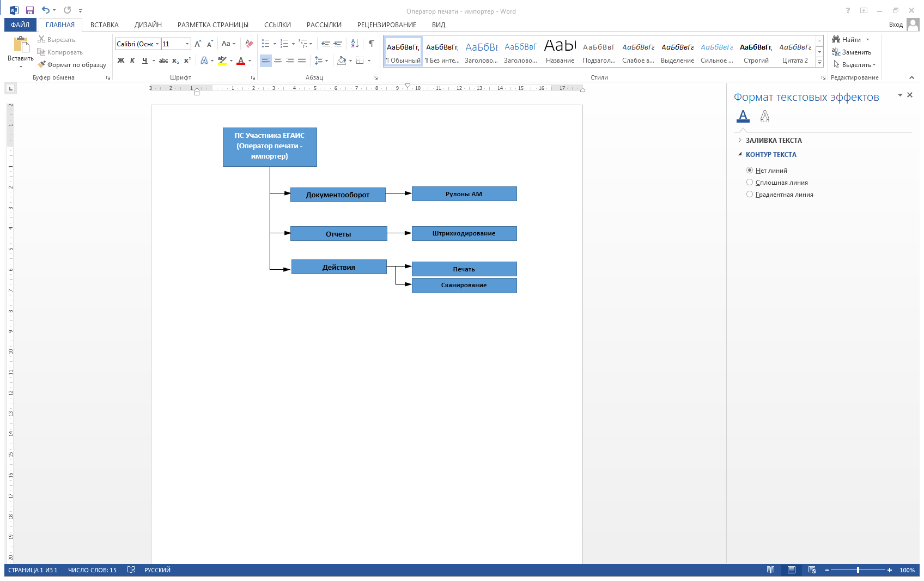Click the Sort icon
Viewport: 924px width, 581px height.
(x=355, y=44)
